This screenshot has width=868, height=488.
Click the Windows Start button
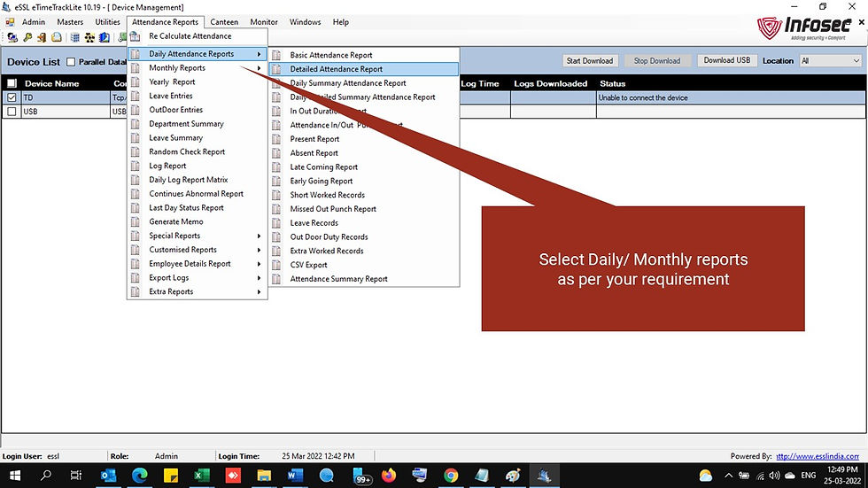(x=15, y=476)
